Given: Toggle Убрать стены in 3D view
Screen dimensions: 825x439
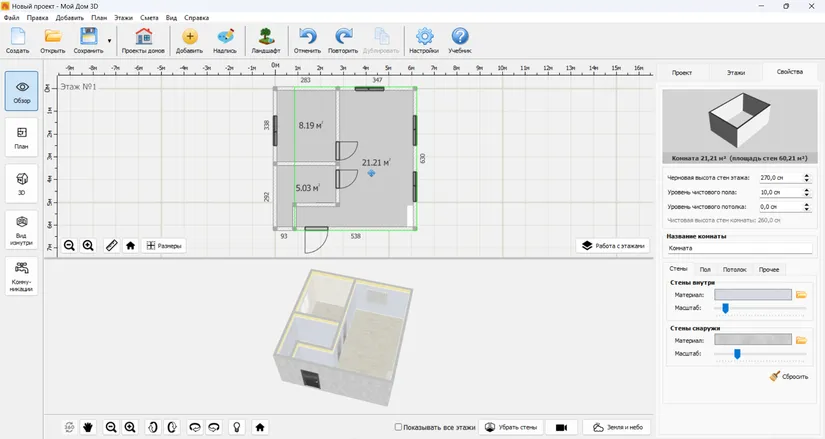Looking at the screenshot, I should pos(511,427).
